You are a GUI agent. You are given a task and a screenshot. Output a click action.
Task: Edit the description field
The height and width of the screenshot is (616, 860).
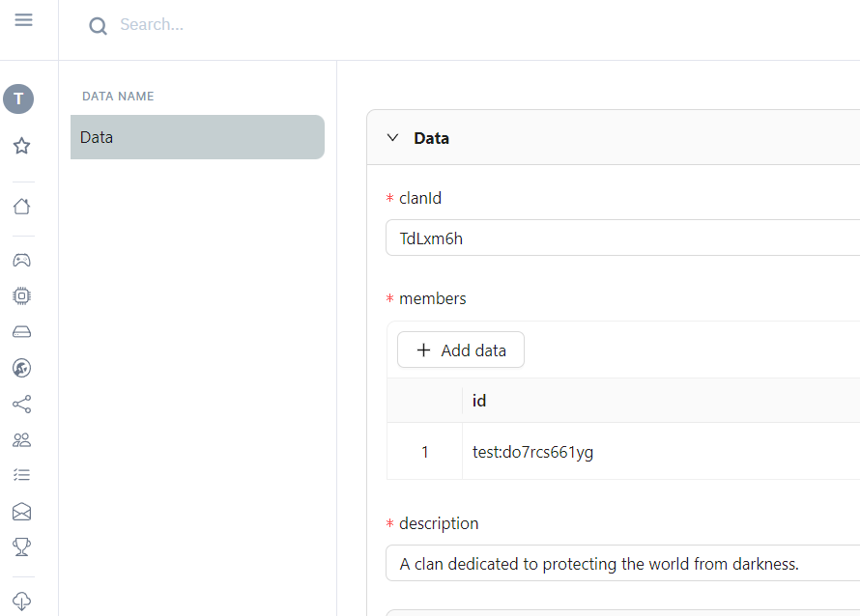tap(622, 564)
